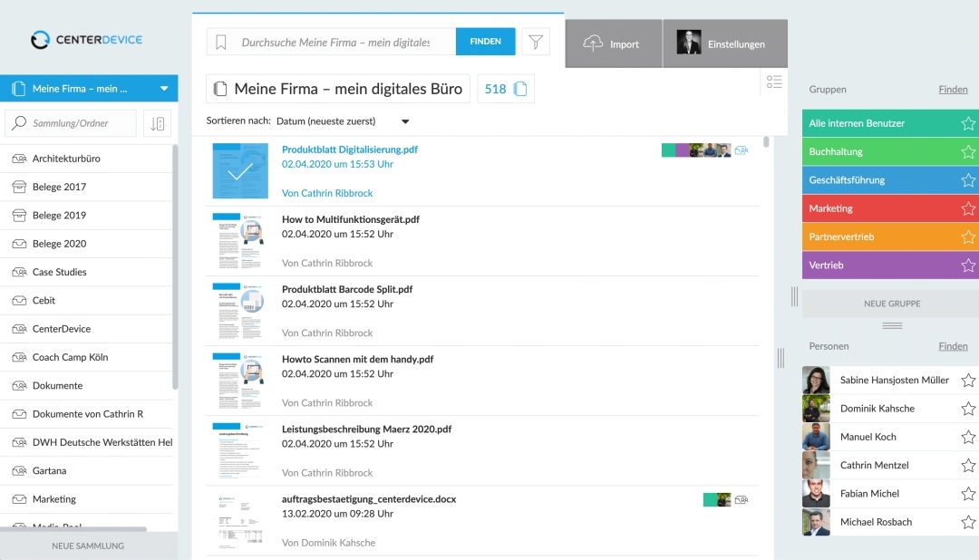Click the Belege 2020 inbox icon
The height and width of the screenshot is (560, 979).
pyautogui.click(x=19, y=244)
